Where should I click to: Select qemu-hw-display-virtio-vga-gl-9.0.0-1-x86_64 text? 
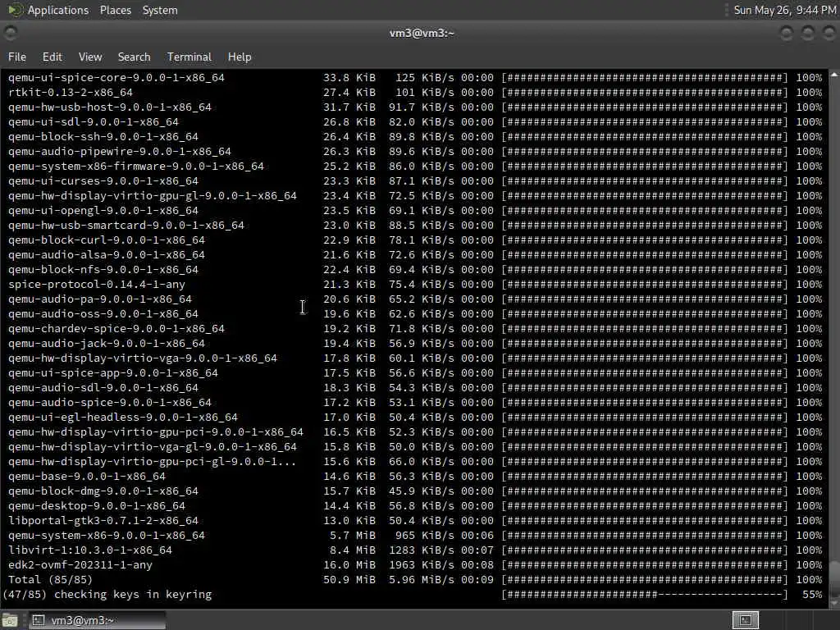point(153,447)
